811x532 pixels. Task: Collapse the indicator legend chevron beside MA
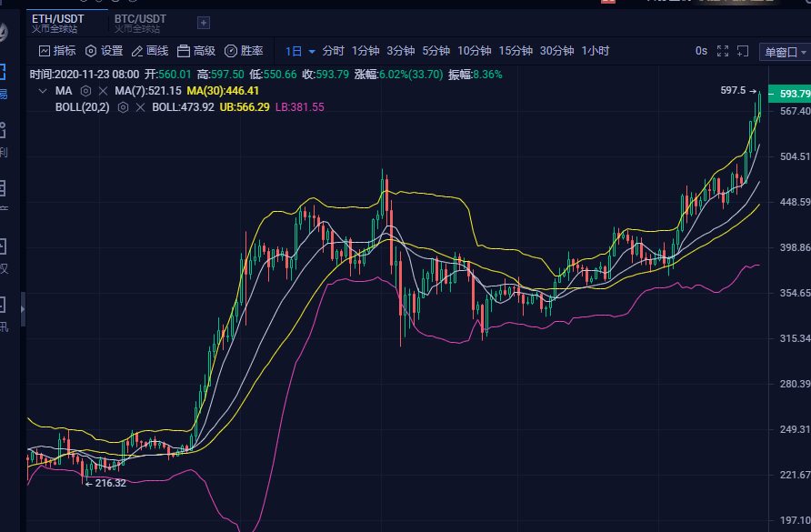tap(43, 91)
